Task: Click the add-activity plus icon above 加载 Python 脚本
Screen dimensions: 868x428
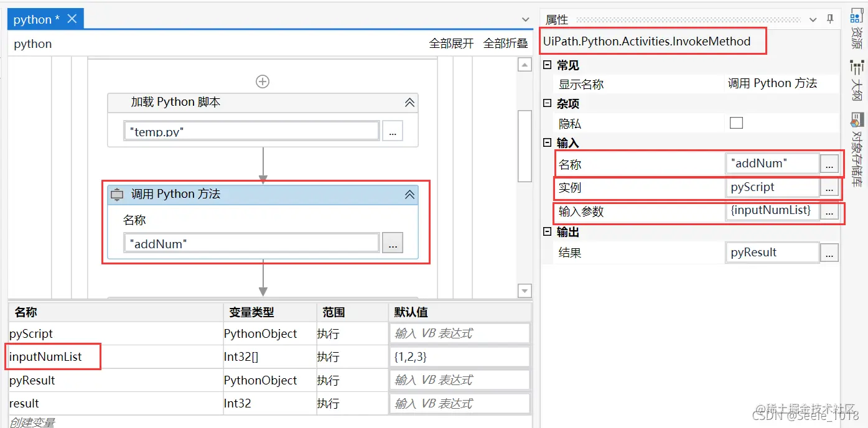Action: point(263,81)
